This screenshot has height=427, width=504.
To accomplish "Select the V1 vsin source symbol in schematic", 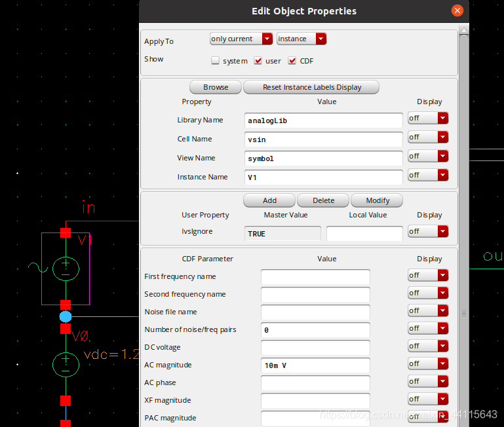I will click(66, 269).
